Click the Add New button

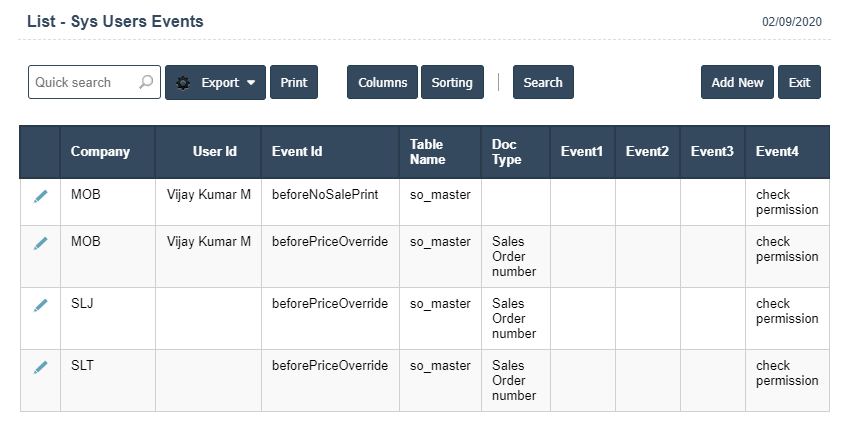click(x=737, y=83)
